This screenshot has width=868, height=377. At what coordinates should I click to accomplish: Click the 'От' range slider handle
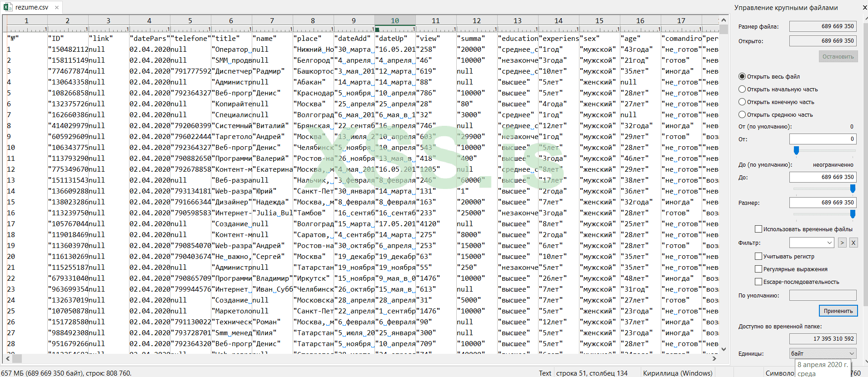pyautogui.click(x=796, y=150)
